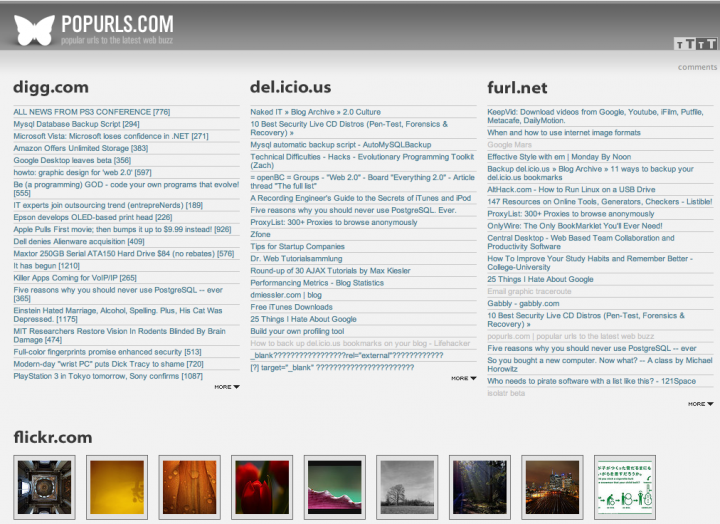Open 'isolatr beta' link
The image size is (720, 524).
point(506,393)
